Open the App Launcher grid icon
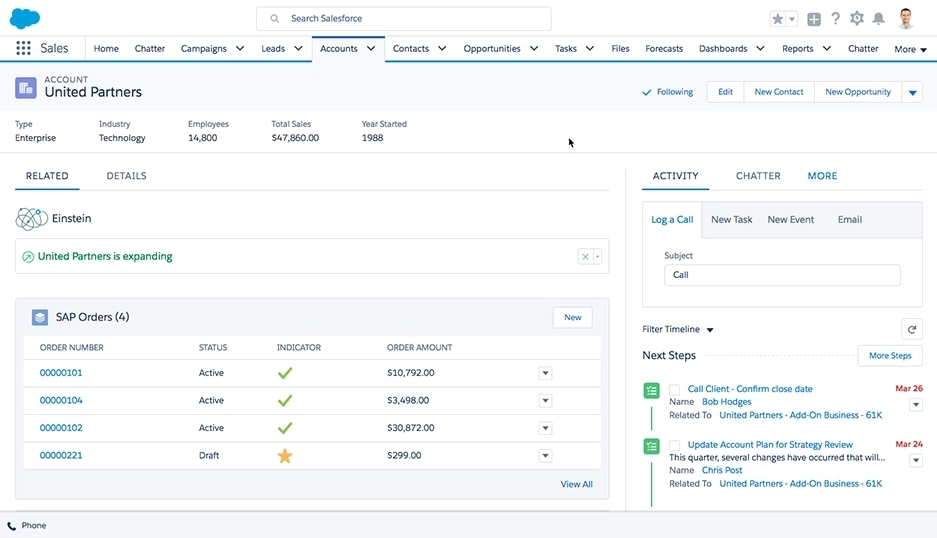Screen dimensions: 937x538 click(x=23, y=48)
